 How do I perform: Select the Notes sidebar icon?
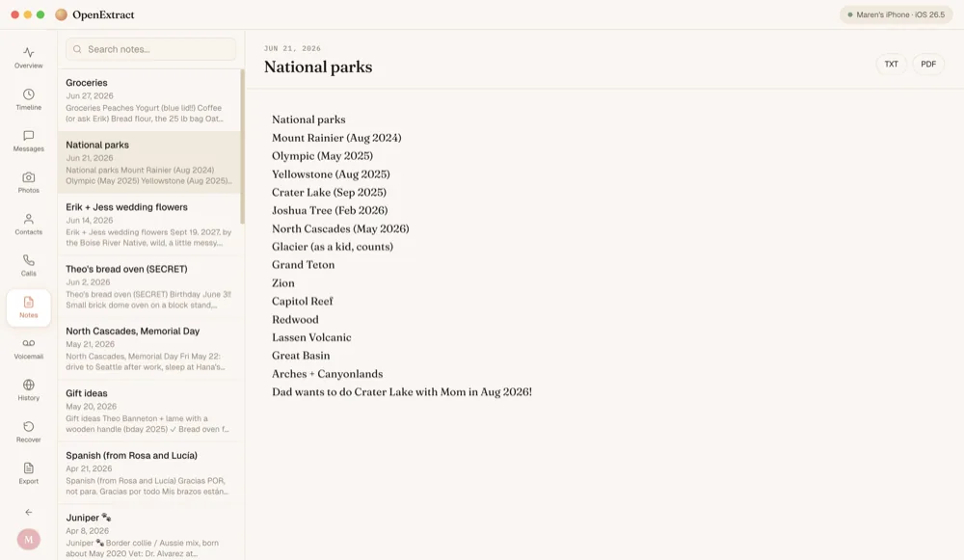coord(28,307)
